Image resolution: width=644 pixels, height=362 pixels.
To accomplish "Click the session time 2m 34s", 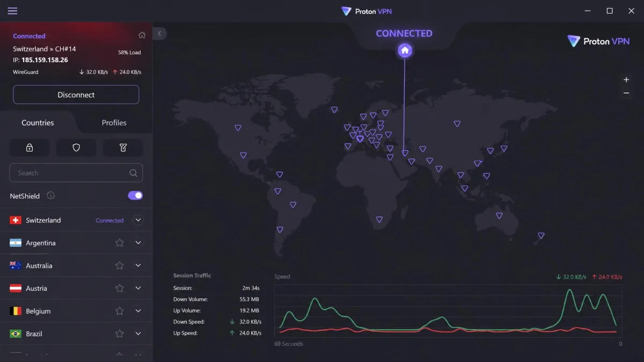I will 251,288.
